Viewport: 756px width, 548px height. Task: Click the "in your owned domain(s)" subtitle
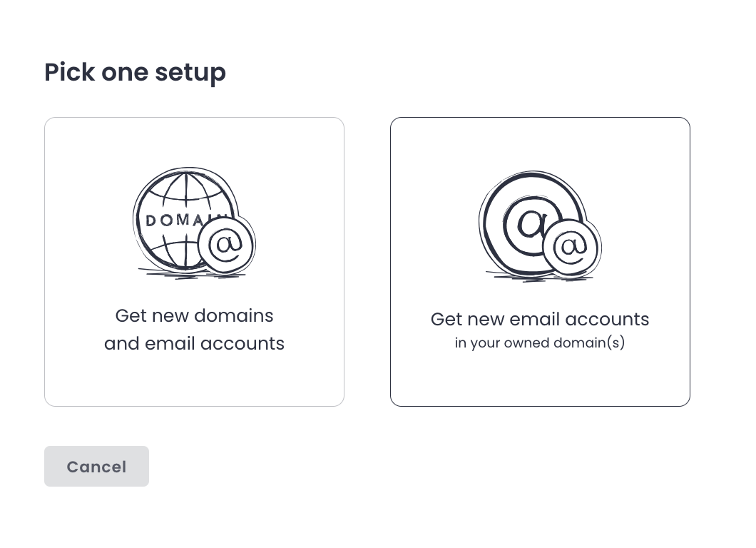tap(540, 343)
